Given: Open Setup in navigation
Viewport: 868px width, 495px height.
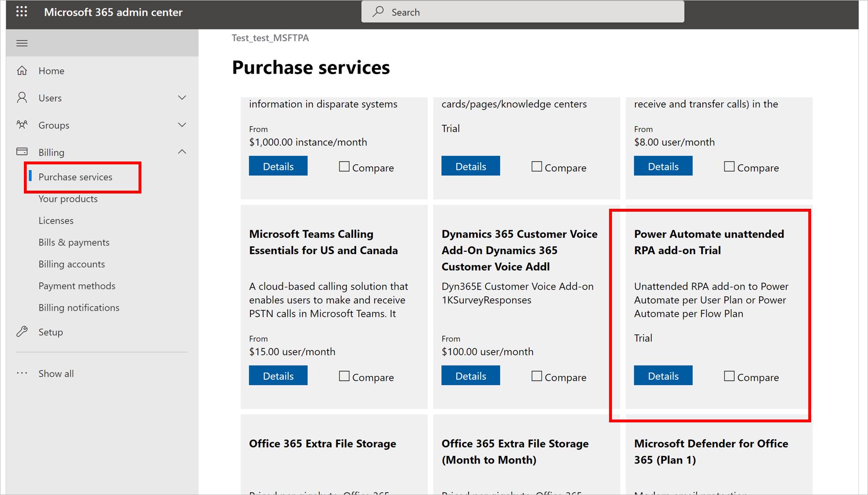Looking at the screenshot, I should pos(51,332).
